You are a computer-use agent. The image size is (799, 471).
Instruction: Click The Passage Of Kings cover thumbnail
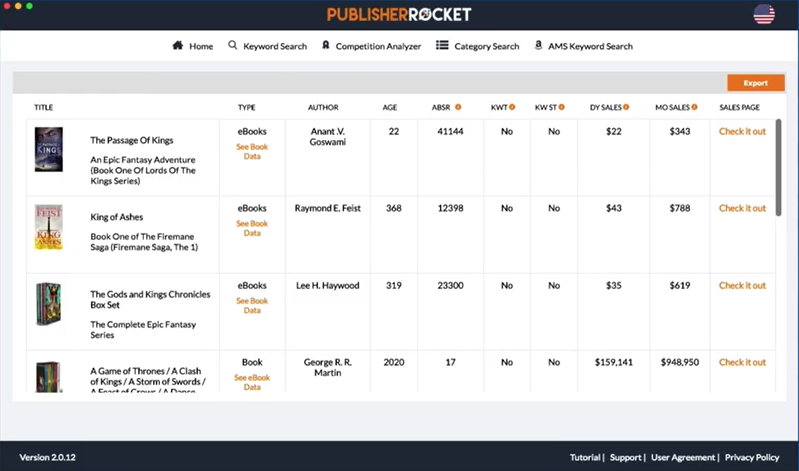[49, 149]
